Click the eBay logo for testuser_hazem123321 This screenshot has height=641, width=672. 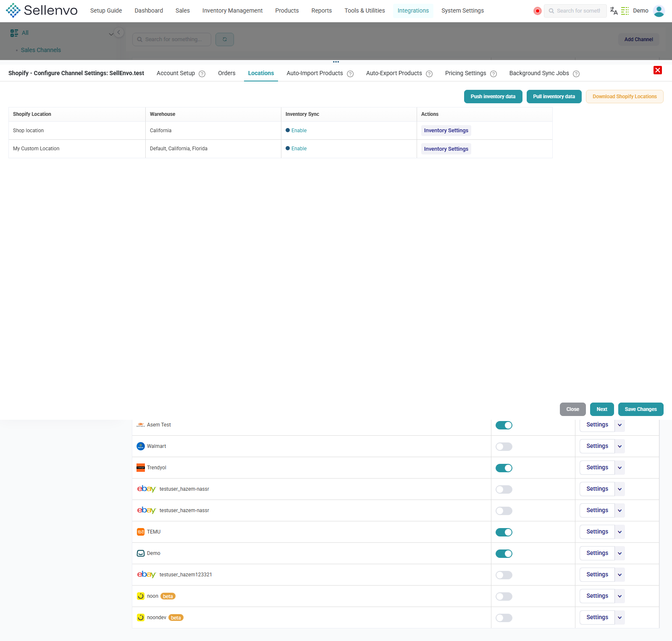(146, 575)
